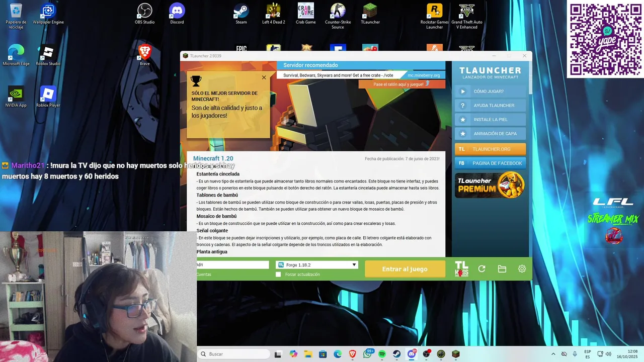
Task: Select the Crab Game desktop icon
Action: click(305, 14)
